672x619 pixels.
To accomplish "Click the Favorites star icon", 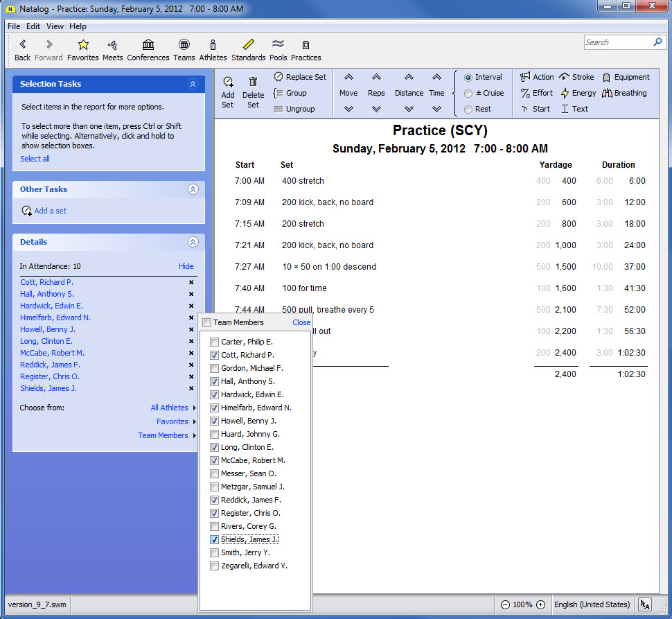I will [83, 45].
